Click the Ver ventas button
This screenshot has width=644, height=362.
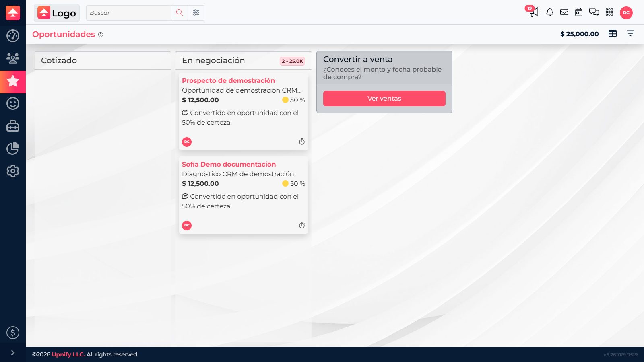tap(384, 99)
